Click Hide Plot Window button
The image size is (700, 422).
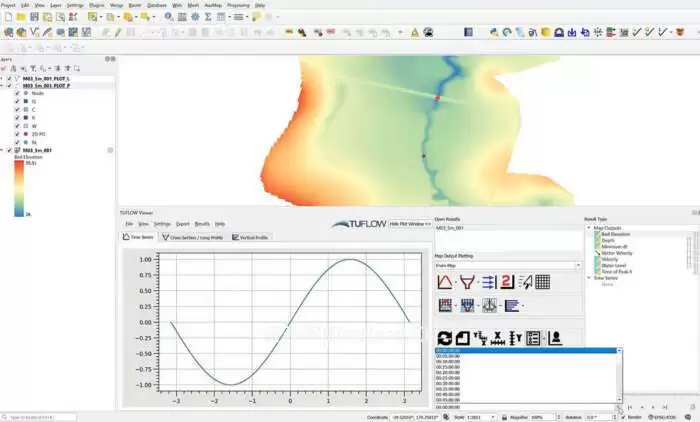pos(410,224)
